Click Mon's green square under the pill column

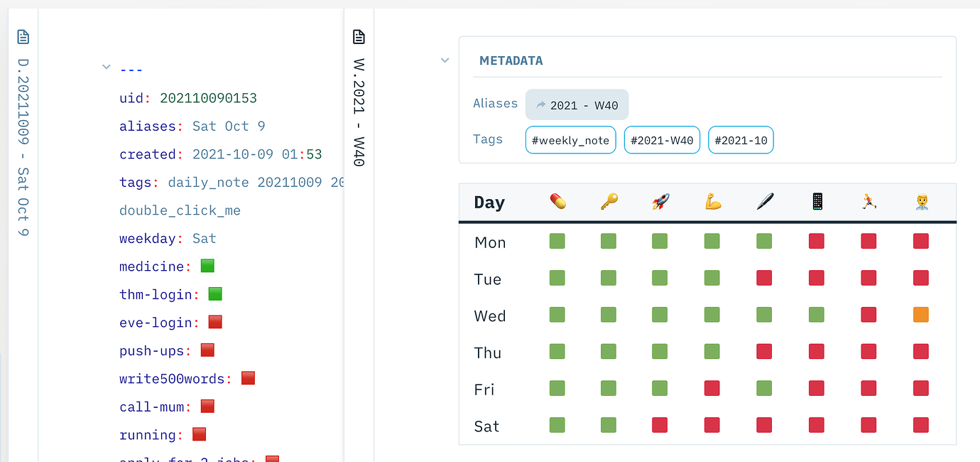(x=557, y=241)
